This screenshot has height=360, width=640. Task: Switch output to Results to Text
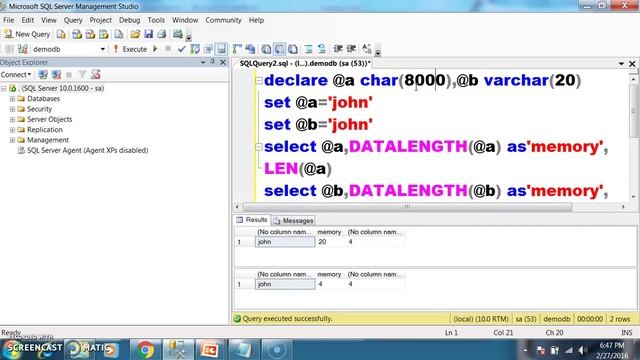click(x=266, y=49)
